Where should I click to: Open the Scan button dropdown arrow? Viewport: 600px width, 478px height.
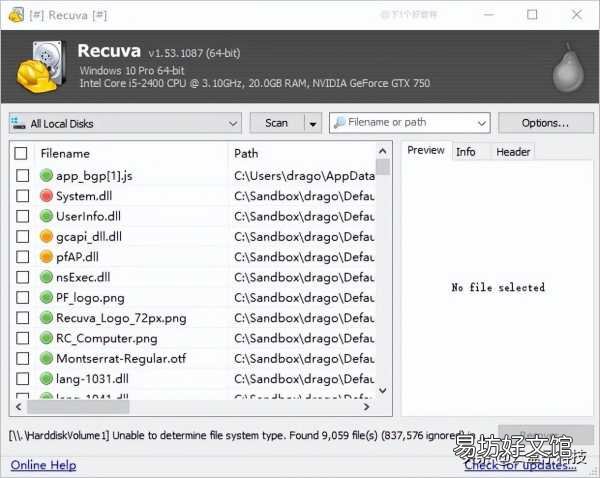(x=313, y=123)
